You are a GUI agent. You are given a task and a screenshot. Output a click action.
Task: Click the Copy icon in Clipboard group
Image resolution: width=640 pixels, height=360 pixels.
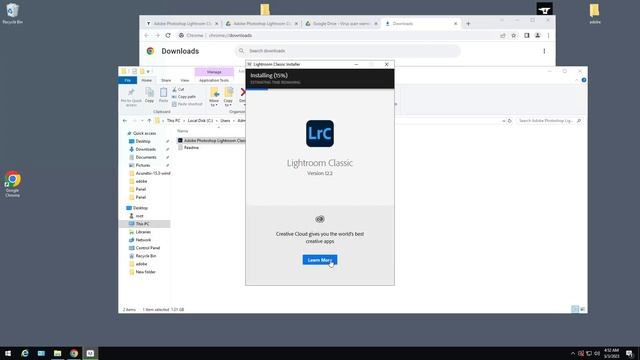(x=149, y=95)
